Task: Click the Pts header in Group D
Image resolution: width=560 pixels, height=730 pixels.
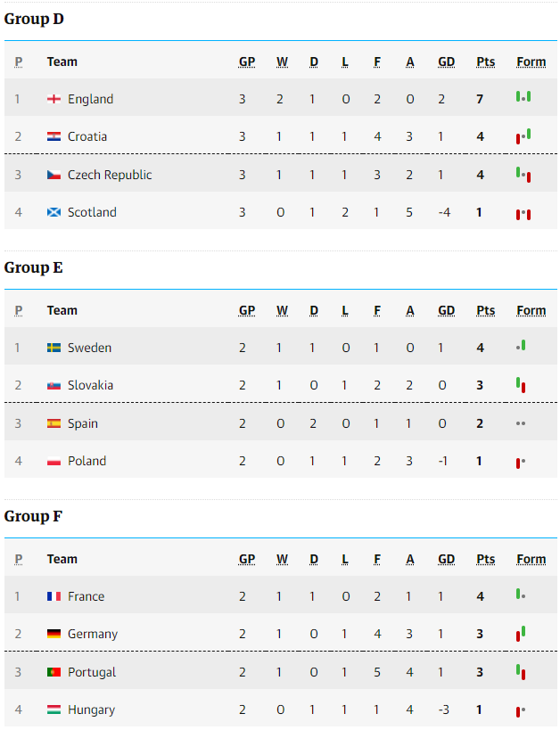Action: coord(485,62)
